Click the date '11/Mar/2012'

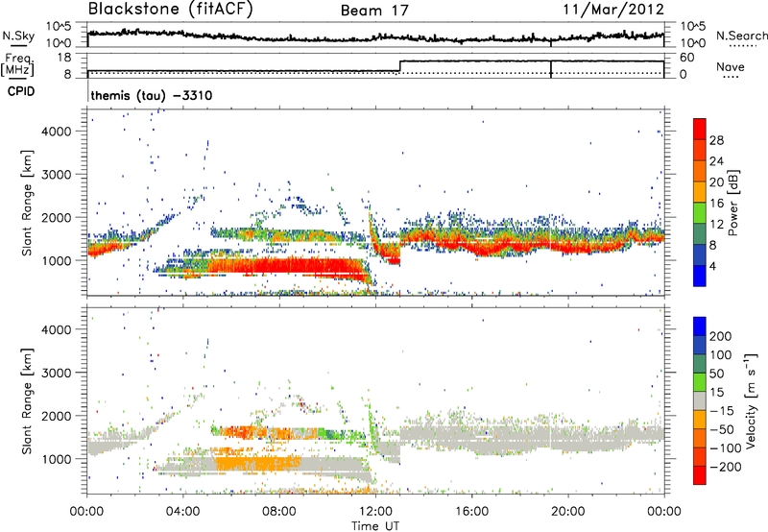pos(613,10)
